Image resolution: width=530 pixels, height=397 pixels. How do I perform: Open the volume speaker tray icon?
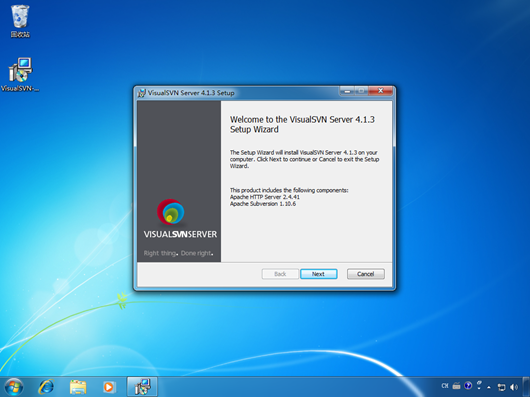pos(514,387)
